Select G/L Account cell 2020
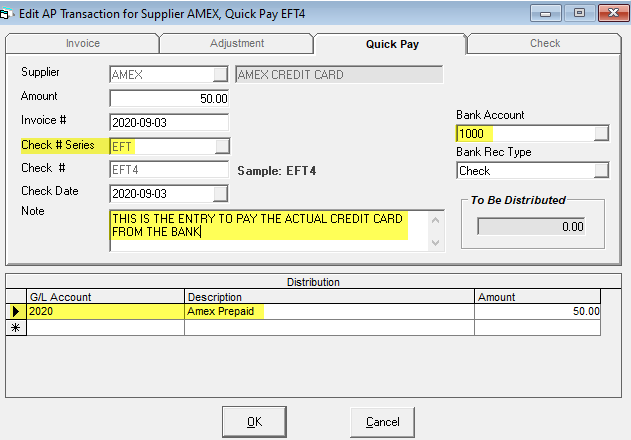This screenshot has height=440, width=631. (105, 312)
